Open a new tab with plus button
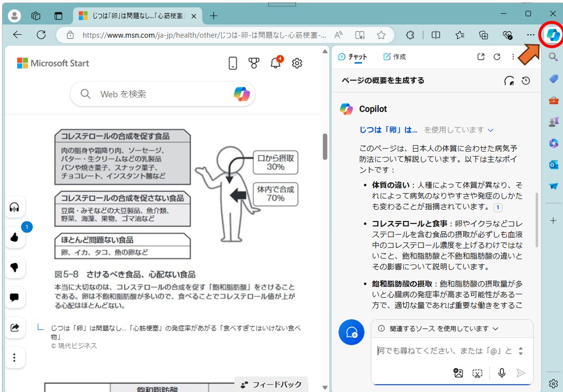The height and width of the screenshot is (392, 563). coord(214,16)
